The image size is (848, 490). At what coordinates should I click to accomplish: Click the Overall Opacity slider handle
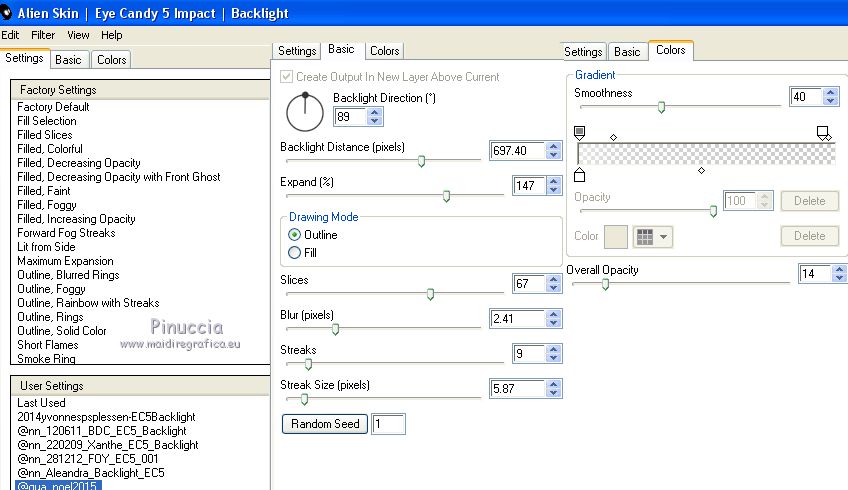pyautogui.click(x=605, y=284)
